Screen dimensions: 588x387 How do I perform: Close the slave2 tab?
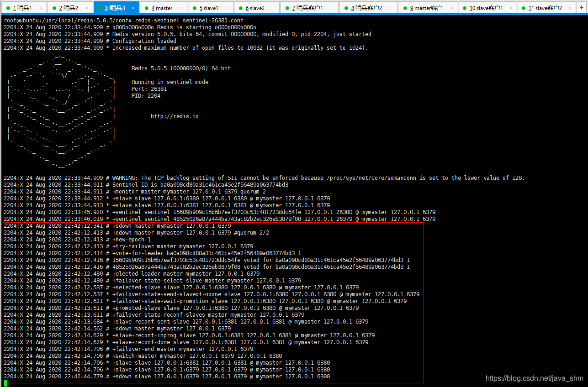pos(274,8)
